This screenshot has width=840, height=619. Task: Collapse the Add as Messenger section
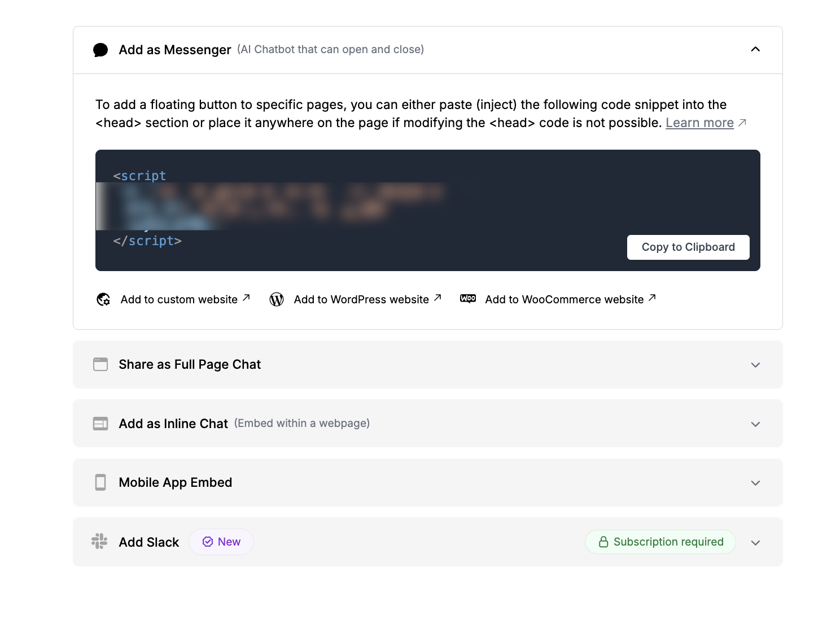coord(755,49)
